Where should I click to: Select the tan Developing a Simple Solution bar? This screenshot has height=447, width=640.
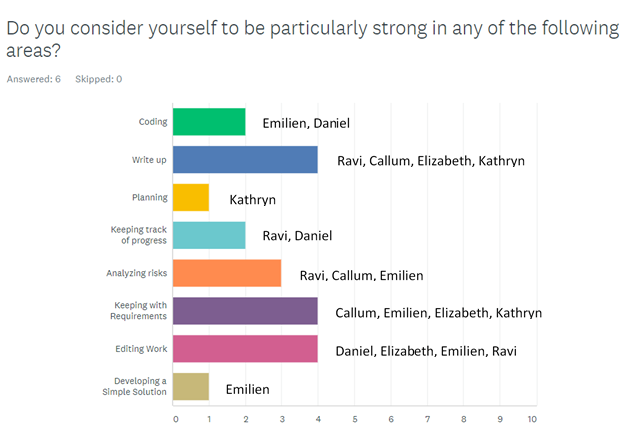point(191,387)
